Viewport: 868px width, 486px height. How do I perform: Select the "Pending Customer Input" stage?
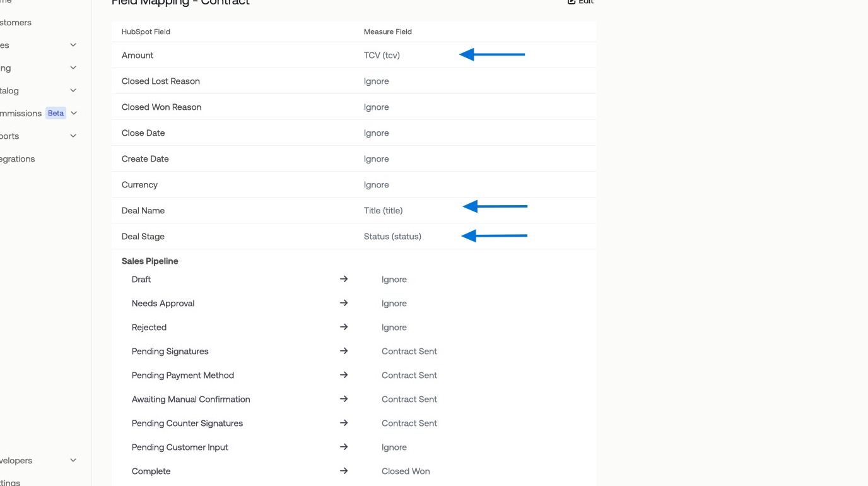(180, 447)
